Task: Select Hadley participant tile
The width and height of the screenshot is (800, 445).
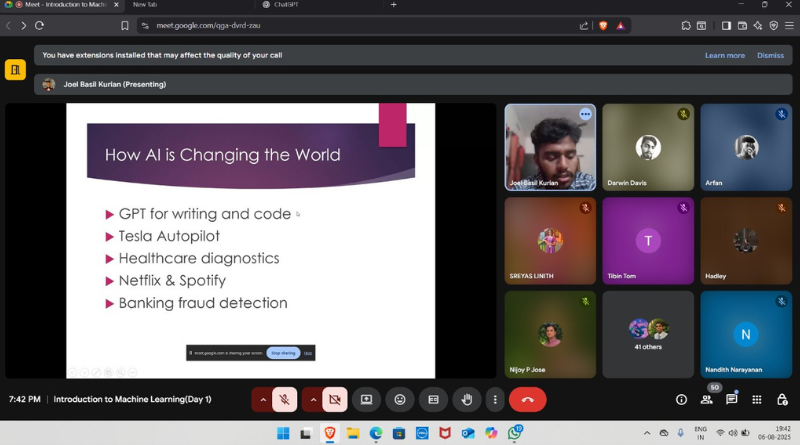Action: click(x=746, y=241)
